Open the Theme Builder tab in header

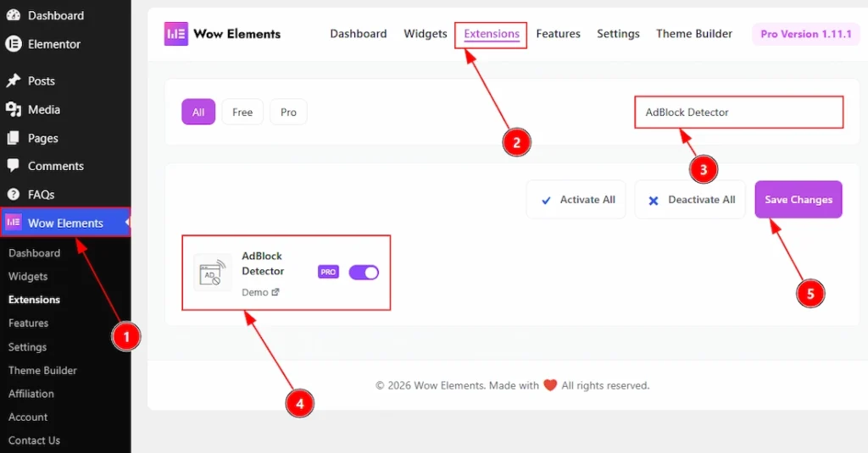(693, 34)
